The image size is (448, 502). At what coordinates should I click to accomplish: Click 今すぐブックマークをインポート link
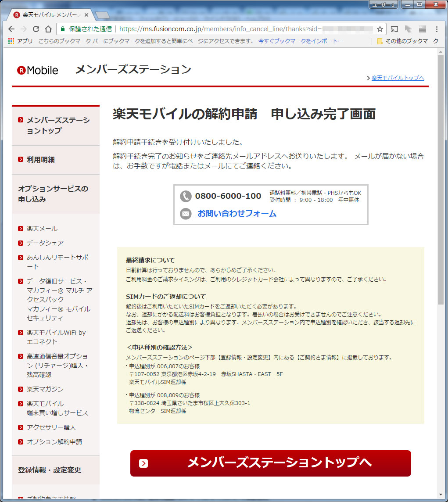[301, 41]
